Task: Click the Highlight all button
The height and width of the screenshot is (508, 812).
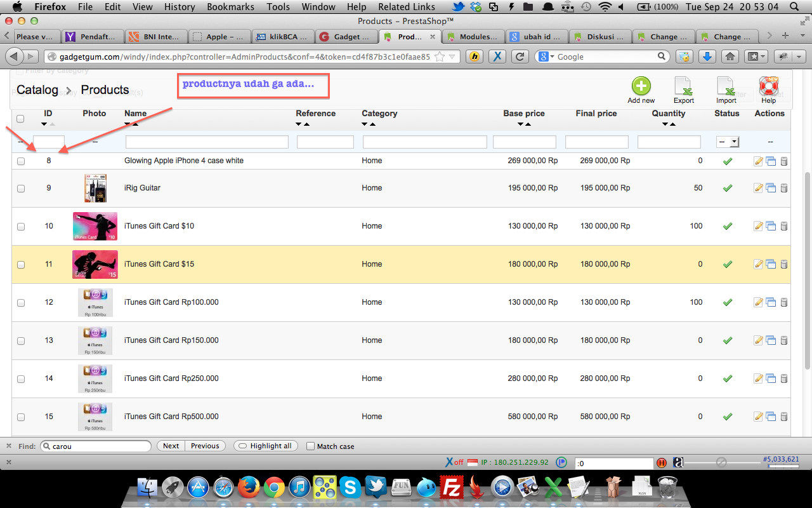Action: click(x=265, y=446)
